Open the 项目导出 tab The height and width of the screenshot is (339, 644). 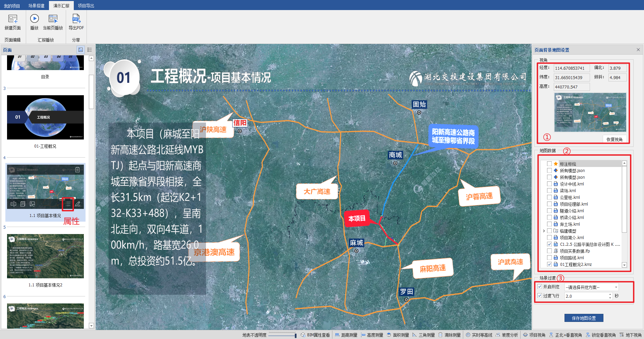pos(86,6)
